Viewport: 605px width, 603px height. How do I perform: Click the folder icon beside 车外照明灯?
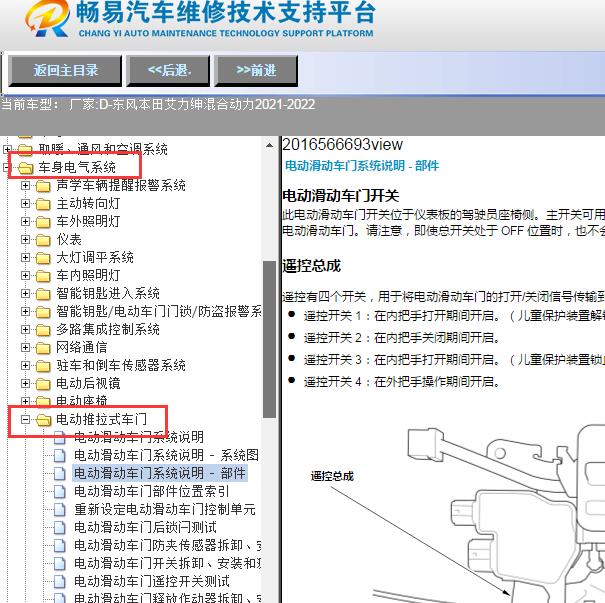click(43, 222)
